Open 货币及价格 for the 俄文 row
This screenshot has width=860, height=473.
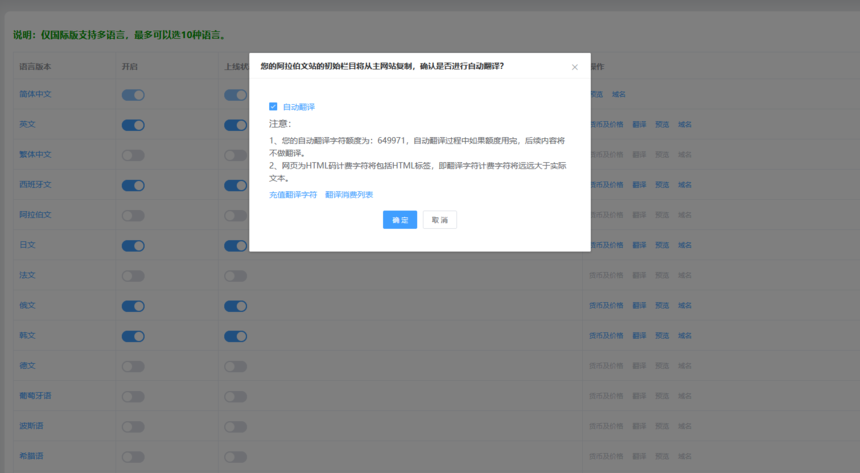click(606, 306)
